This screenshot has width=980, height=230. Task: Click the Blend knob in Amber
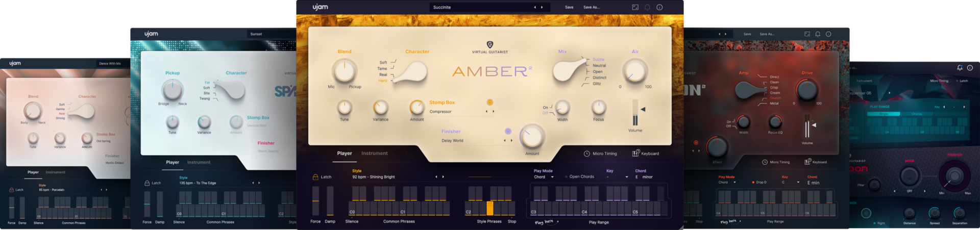(x=345, y=70)
